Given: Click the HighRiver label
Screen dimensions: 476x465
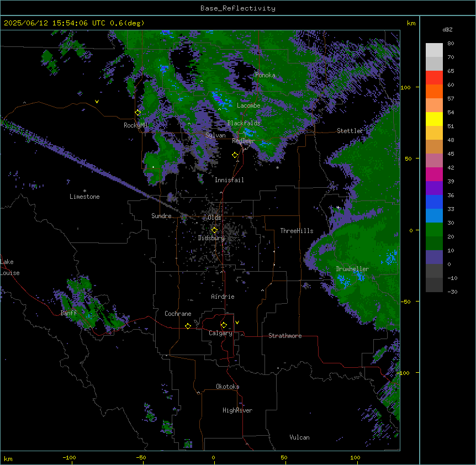Looking at the screenshot, I should 237,410.
